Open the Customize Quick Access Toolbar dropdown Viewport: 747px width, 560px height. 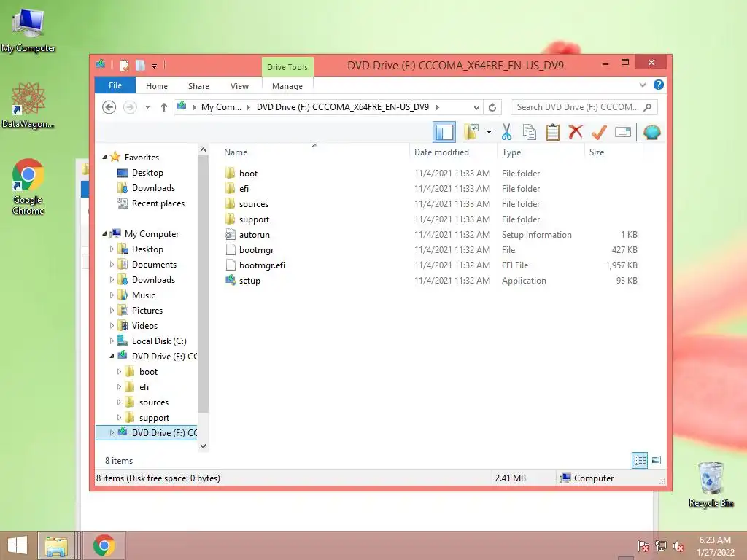click(x=155, y=66)
